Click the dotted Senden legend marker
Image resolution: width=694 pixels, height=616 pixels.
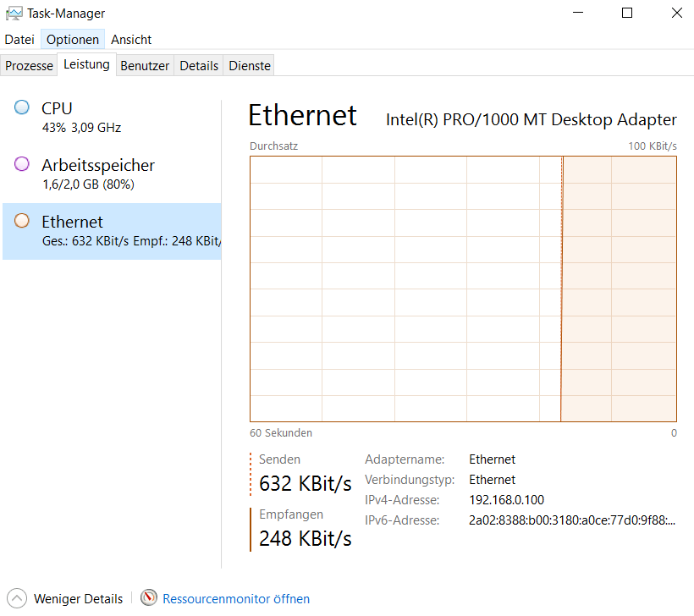(251, 474)
